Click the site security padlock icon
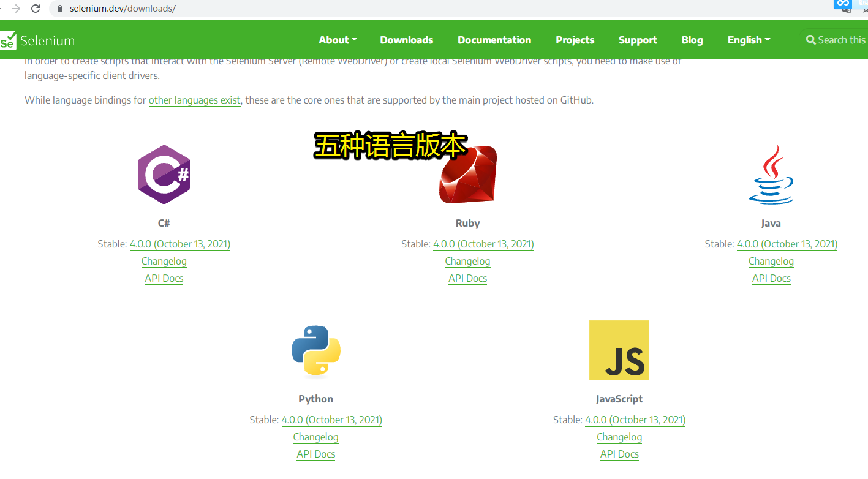868x479 pixels. [59, 10]
